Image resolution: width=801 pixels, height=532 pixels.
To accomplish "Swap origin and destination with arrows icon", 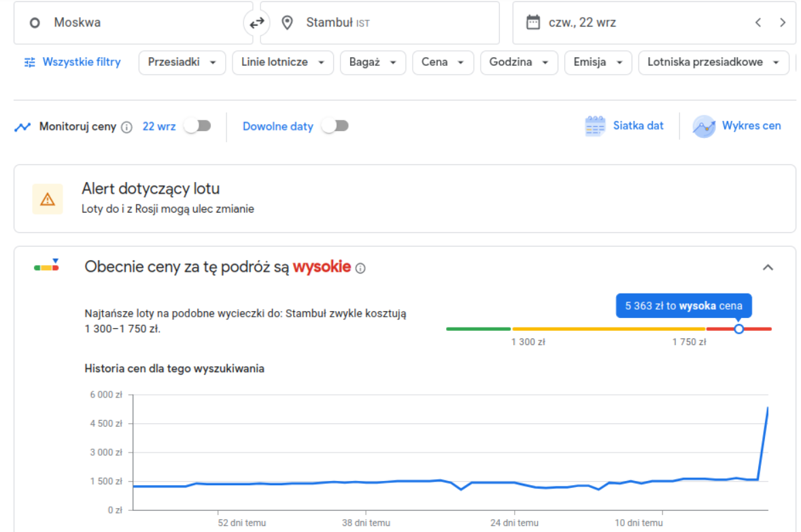I will coord(256,22).
